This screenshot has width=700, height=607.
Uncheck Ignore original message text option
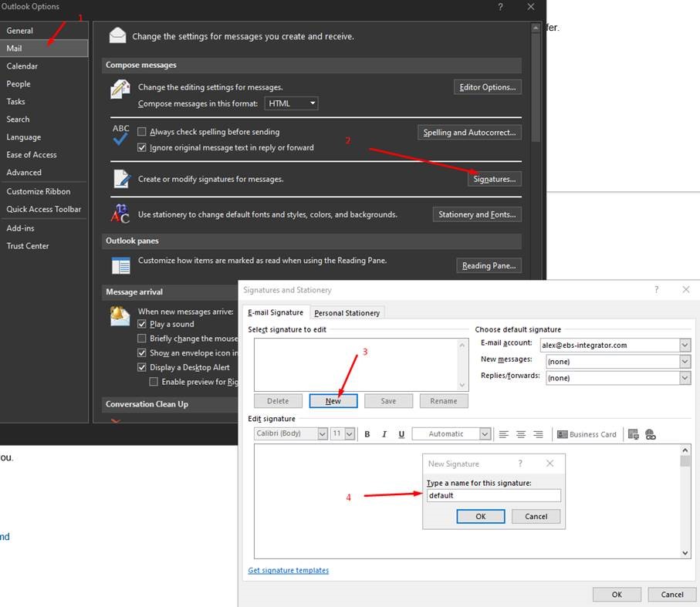[142, 147]
